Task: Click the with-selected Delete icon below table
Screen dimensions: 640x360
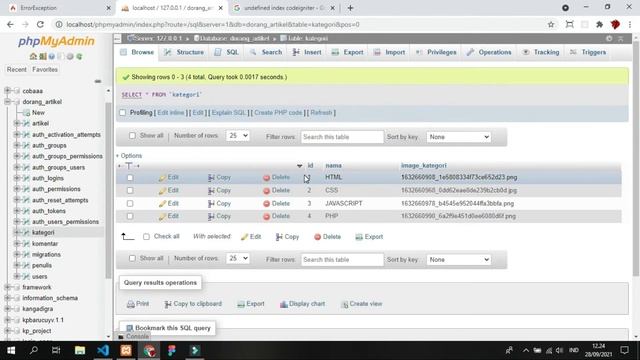Action: 317,237
